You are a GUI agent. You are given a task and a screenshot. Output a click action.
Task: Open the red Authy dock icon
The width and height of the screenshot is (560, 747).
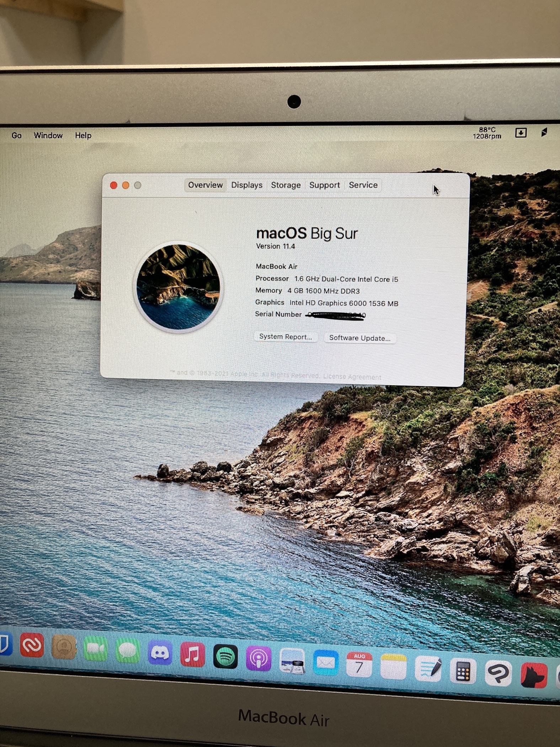click(32, 645)
